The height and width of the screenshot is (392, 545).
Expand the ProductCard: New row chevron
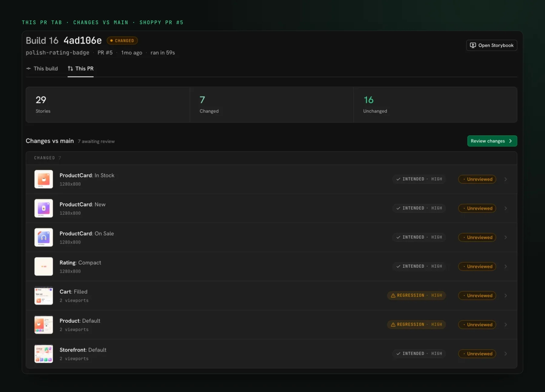tap(506, 208)
